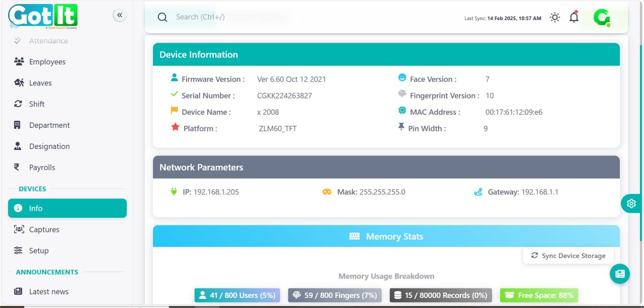Select Shift in the sidebar
Viewport: 644px width, 308px height.
[x=37, y=104]
